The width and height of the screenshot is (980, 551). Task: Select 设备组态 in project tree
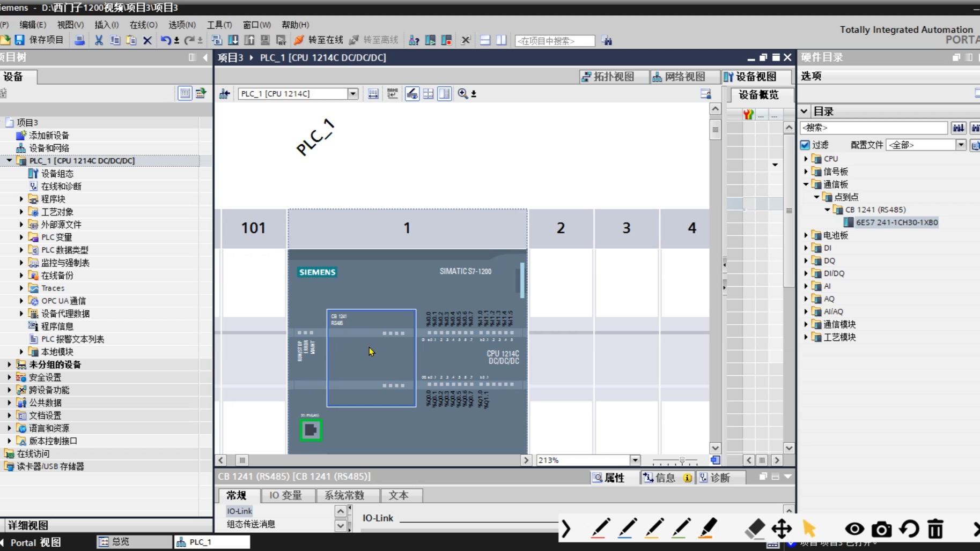click(57, 174)
